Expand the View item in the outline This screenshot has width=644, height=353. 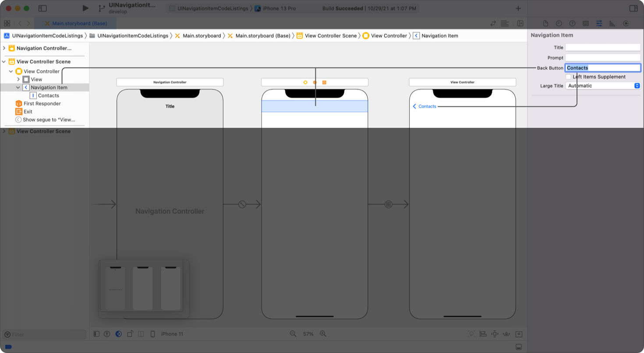[x=18, y=79]
